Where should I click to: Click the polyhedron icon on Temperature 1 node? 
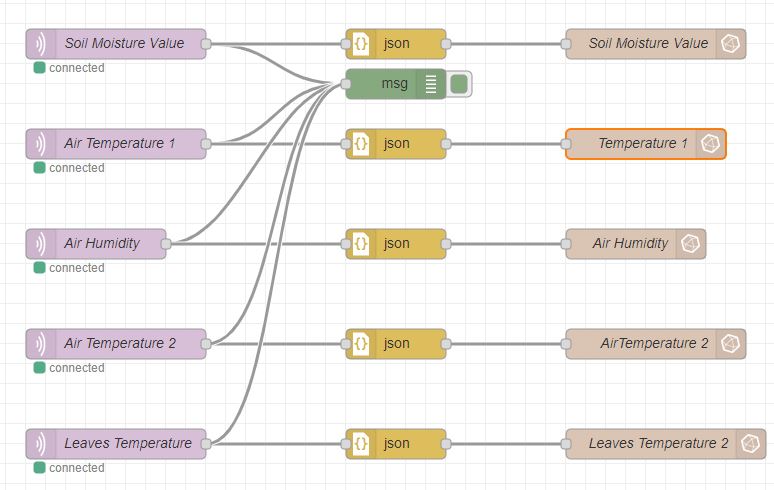tap(711, 144)
